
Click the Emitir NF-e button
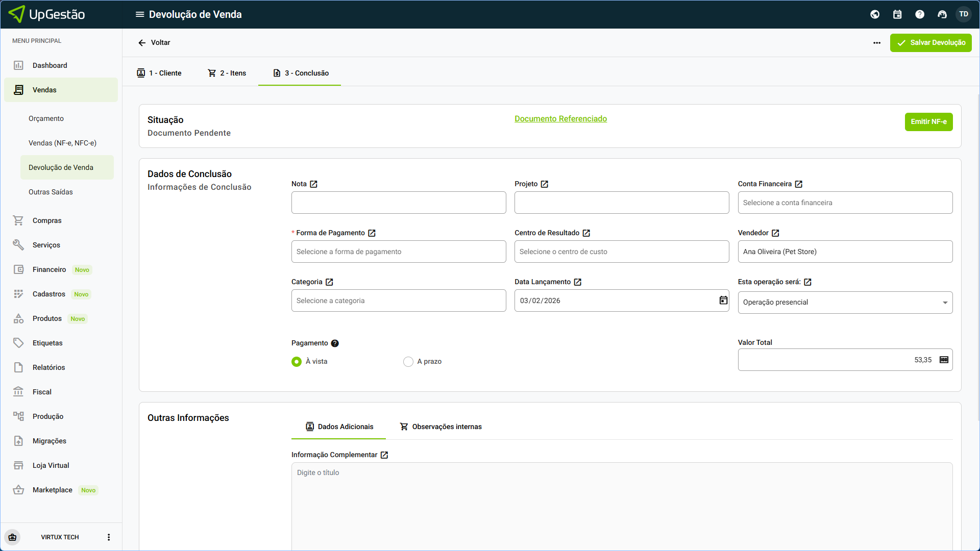pos(928,122)
